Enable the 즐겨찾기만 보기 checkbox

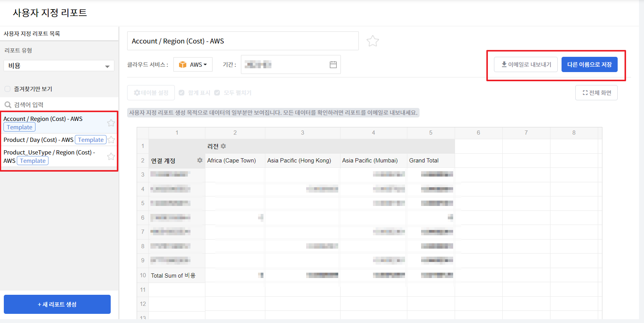8,89
